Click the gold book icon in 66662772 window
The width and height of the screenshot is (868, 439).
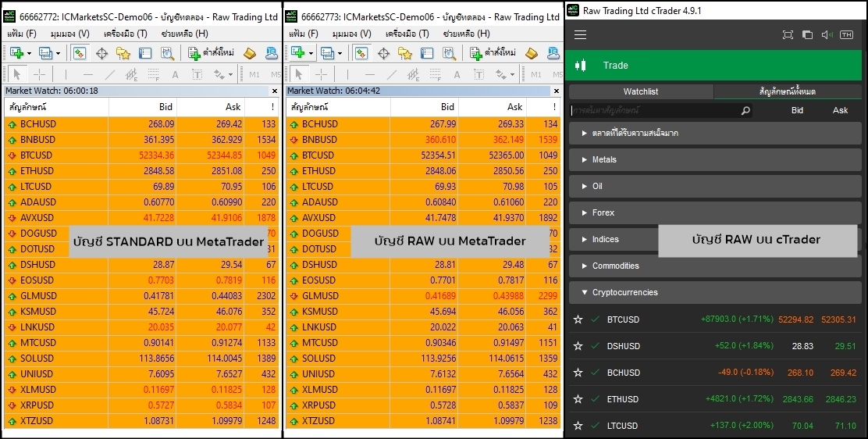click(x=251, y=53)
